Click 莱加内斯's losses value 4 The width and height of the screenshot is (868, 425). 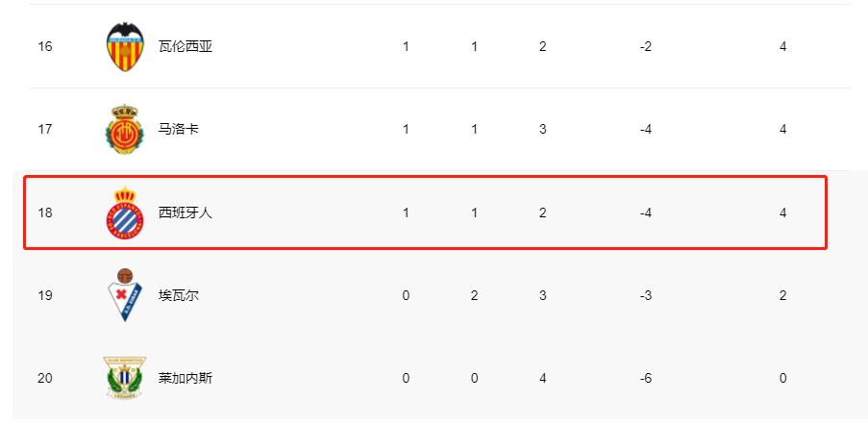pyautogui.click(x=543, y=378)
